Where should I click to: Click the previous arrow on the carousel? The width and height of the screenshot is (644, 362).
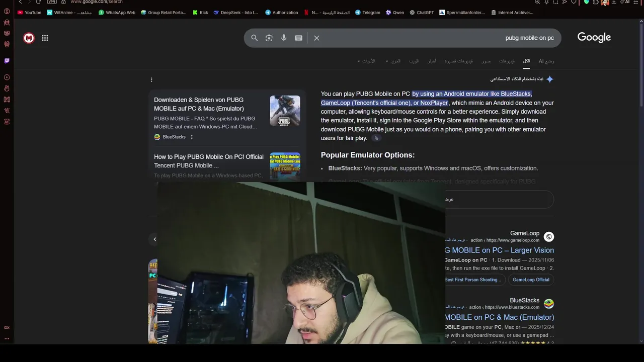(155, 239)
